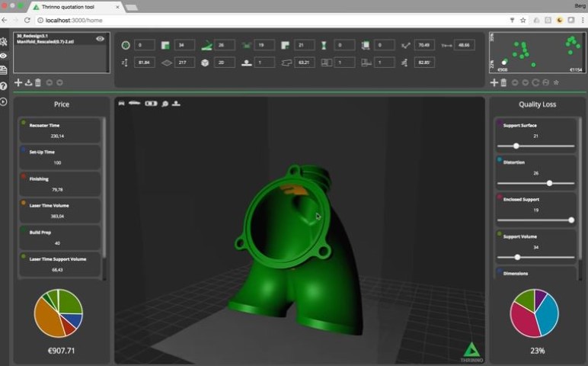Image resolution: width=588 pixels, height=366 pixels.
Task: Click the Distortion slider handle
Action: (x=549, y=183)
